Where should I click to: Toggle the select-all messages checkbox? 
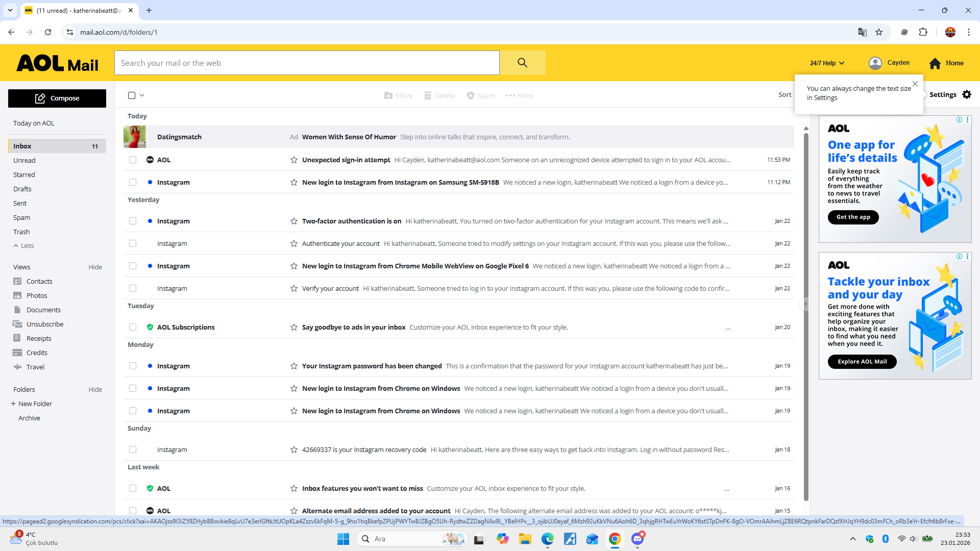click(x=132, y=95)
